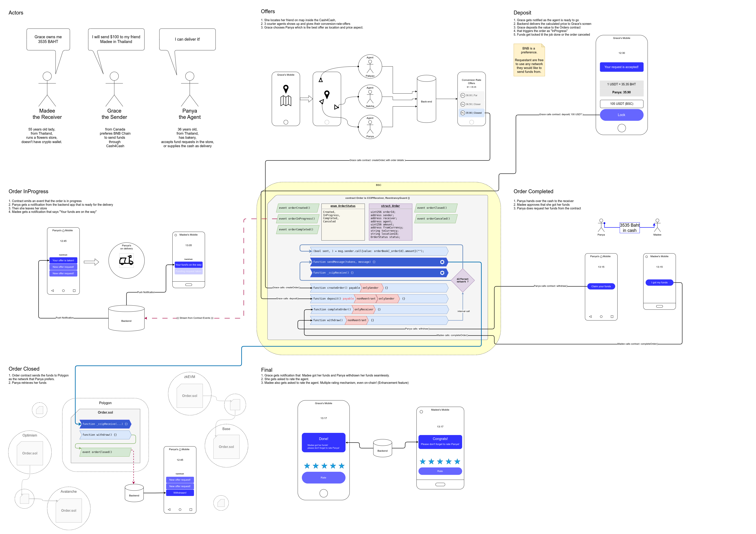Screen dimensions: 756x534
Task: Click the Agent Pakpao circle figure
Action: tap(370, 67)
